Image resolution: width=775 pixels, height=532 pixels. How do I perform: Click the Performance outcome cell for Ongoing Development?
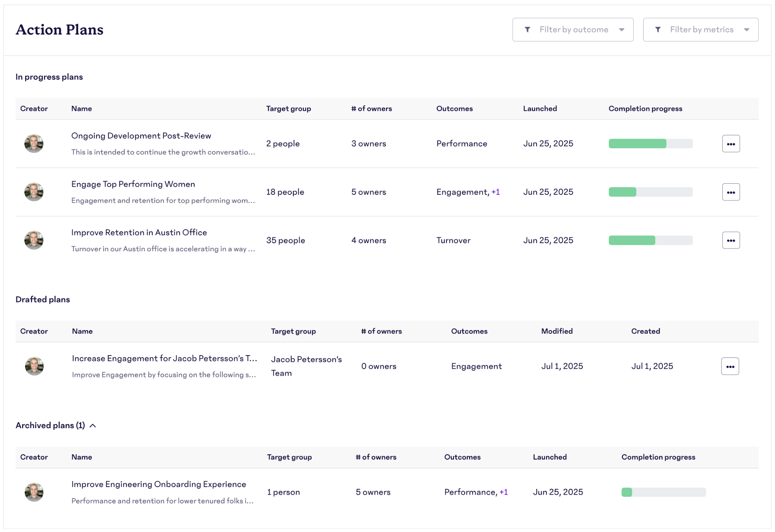[x=461, y=144]
